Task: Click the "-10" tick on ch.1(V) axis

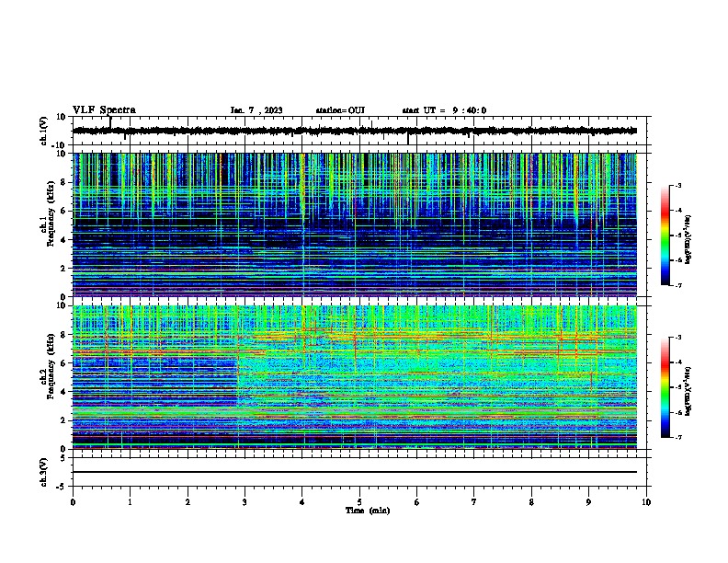Action: 59,145
